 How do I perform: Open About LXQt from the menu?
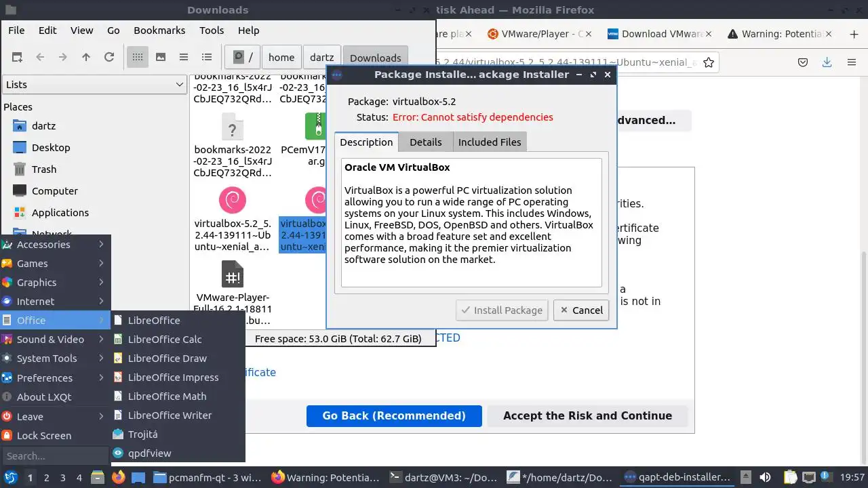coord(55,396)
